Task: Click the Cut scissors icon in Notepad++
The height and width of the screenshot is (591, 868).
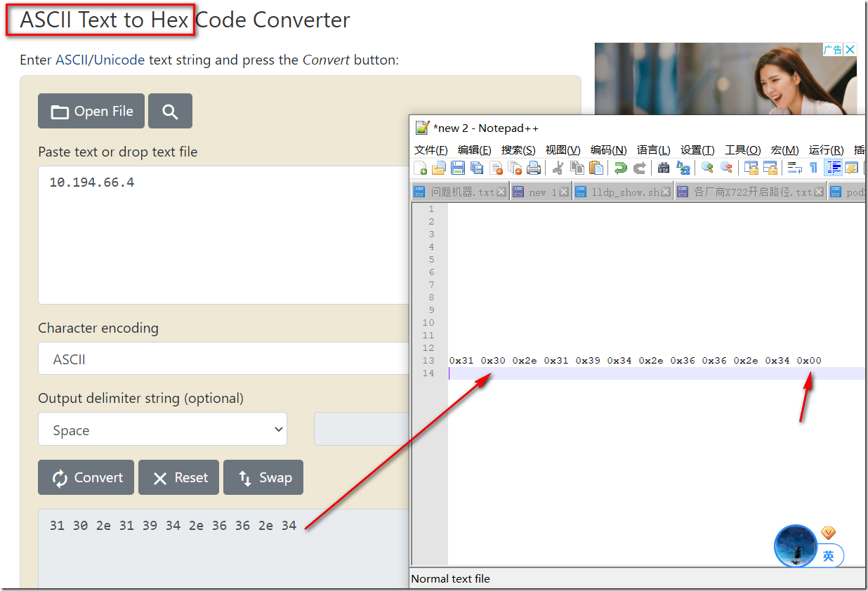Action: (x=558, y=168)
